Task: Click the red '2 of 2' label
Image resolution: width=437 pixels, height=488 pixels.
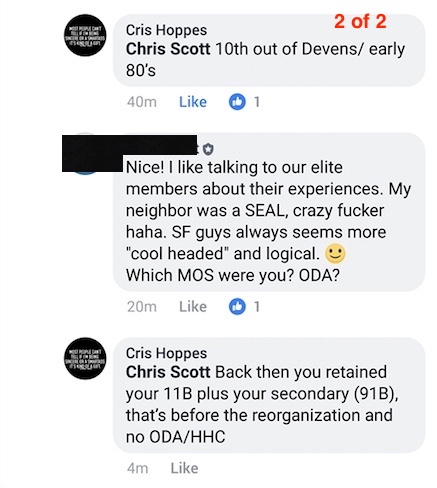Action: point(360,21)
